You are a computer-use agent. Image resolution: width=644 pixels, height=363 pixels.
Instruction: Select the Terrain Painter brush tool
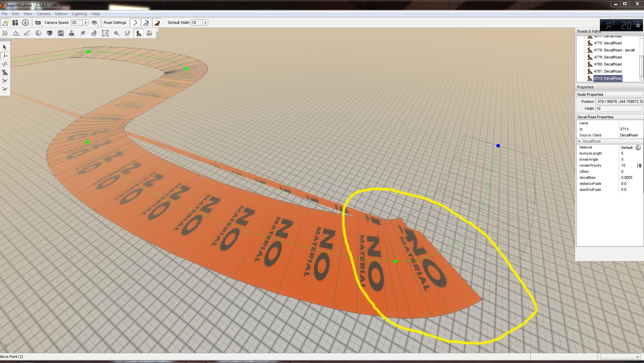(x=27, y=33)
